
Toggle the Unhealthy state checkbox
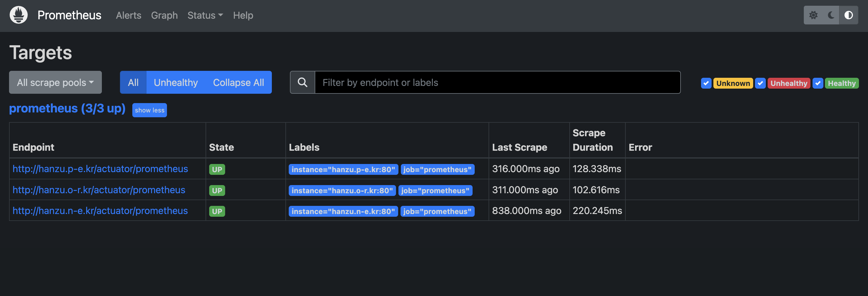tap(760, 83)
